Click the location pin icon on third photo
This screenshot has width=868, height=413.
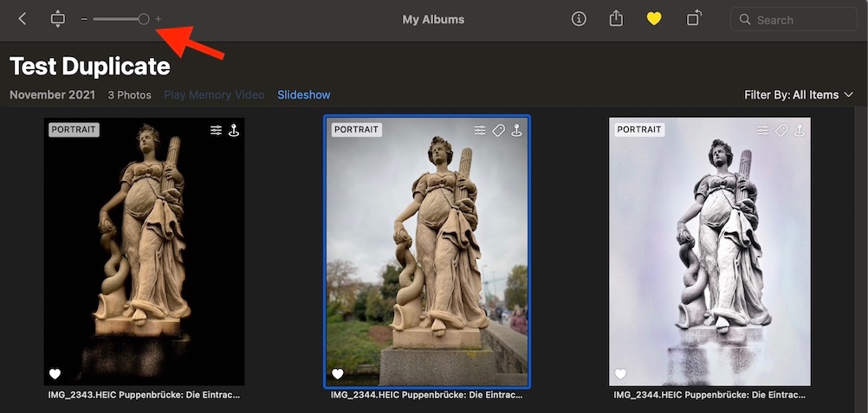coord(800,130)
